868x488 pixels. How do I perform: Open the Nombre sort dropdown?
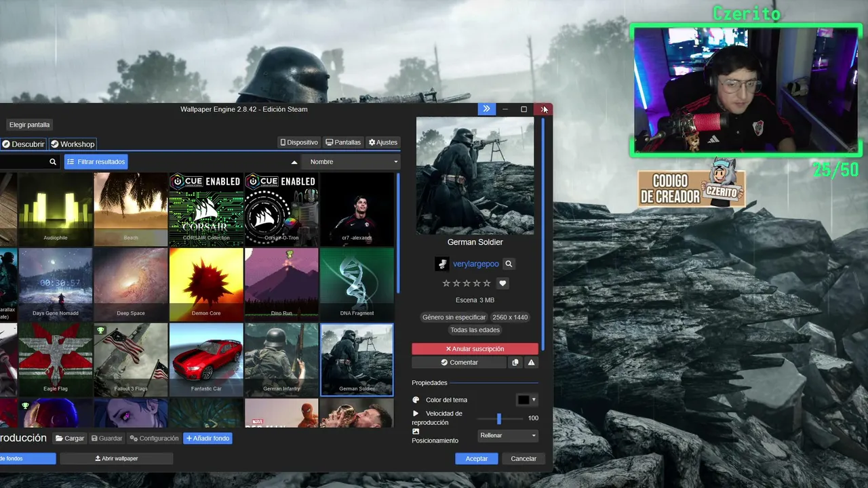pyautogui.click(x=351, y=162)
